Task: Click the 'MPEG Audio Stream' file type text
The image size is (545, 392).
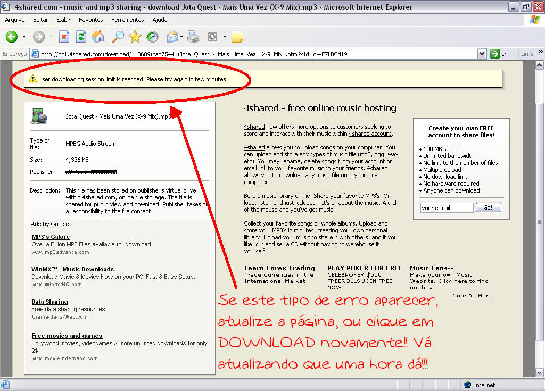Action: [90, 144]
